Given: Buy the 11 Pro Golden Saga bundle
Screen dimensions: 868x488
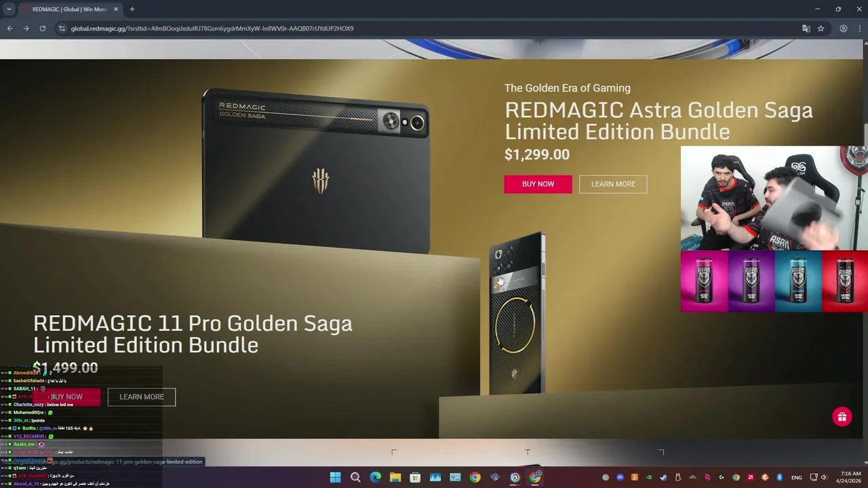Looking at the screenshot, I should [x=66, y=397].
